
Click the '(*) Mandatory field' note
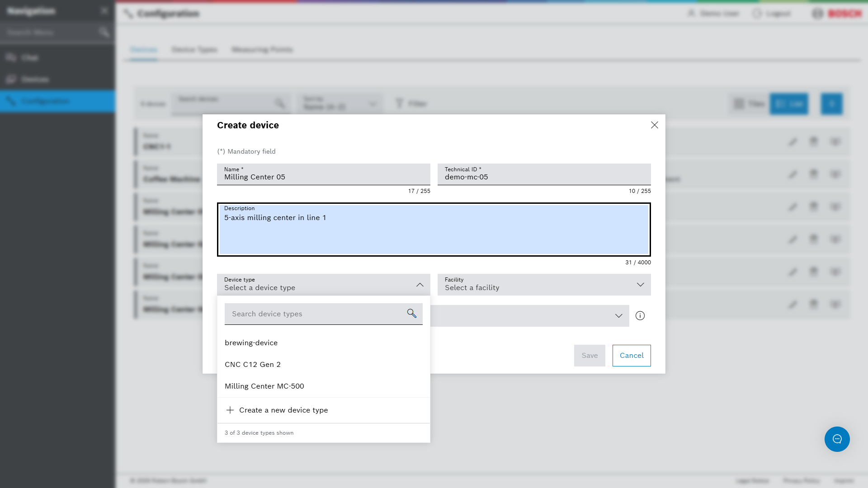[x=246, y=152]
